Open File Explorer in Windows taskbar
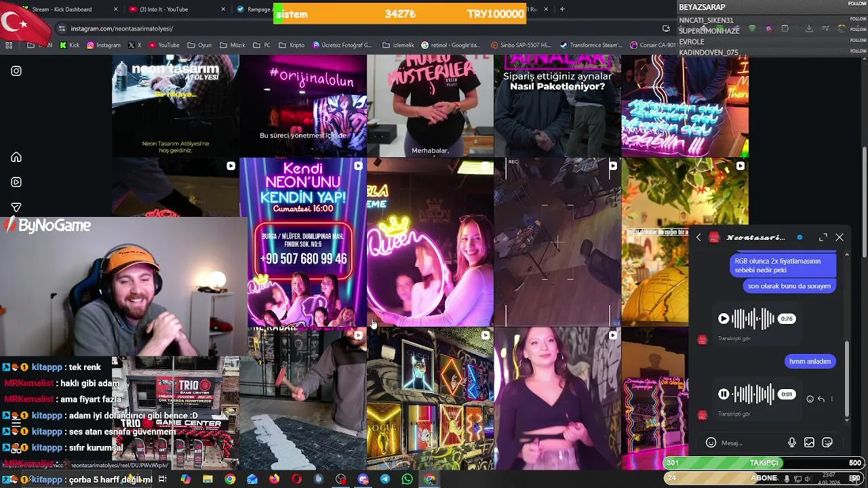This screenshot has width=868, height=488. pos(208,479)
